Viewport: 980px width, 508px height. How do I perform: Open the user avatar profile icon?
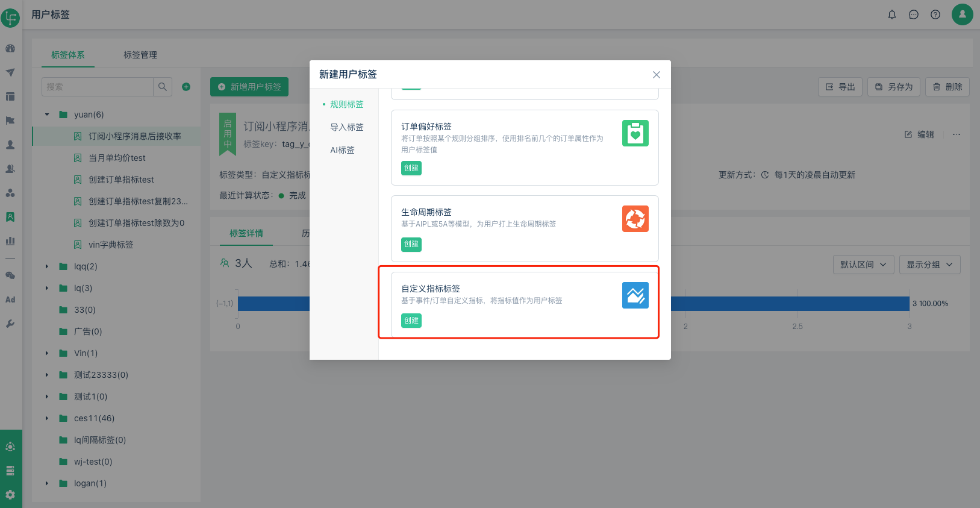pos(962,14)
